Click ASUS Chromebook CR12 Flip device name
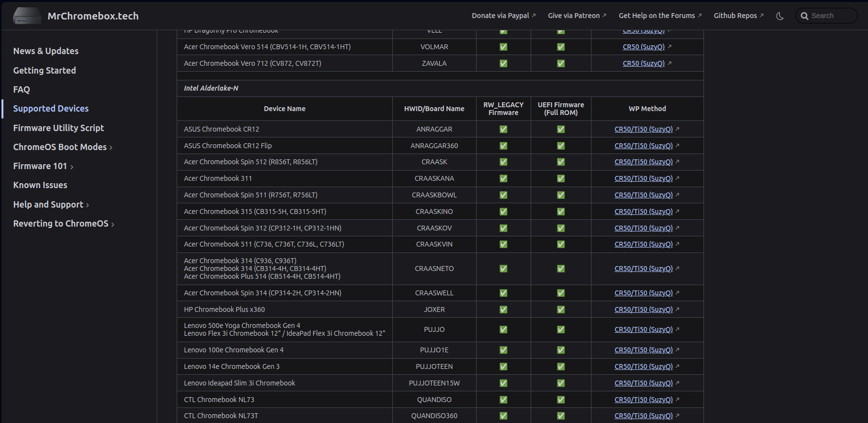Image resolution: width=868 pixels, height=423 pixels. point(228,146)
